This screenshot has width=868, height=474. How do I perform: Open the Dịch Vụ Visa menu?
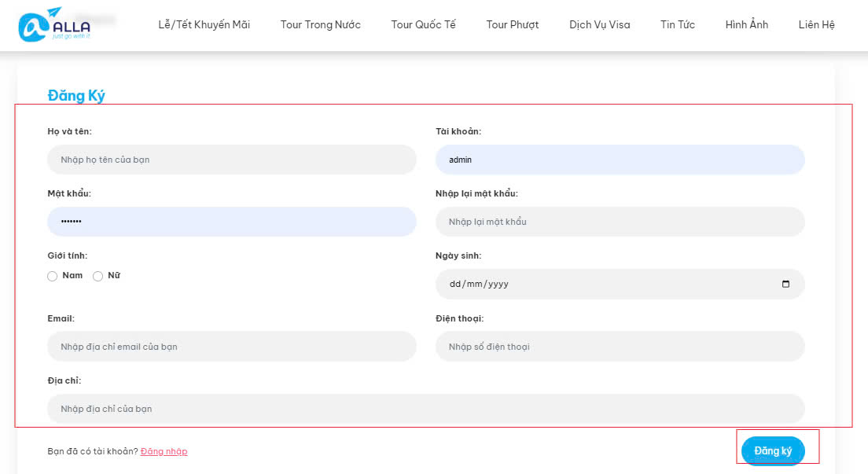pyautogui.click(x=600, y=25)
